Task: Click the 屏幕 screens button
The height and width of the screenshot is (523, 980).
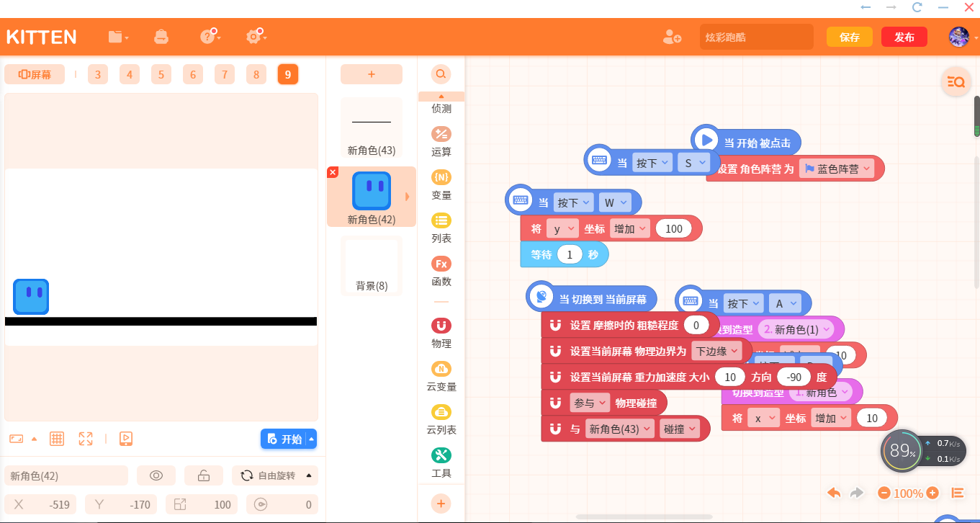Action: 35,74
